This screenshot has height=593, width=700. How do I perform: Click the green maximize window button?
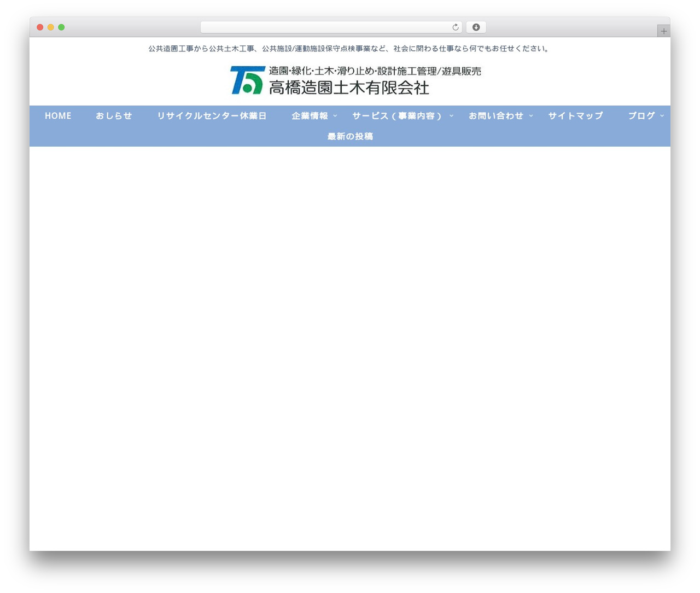pos(61,27)
